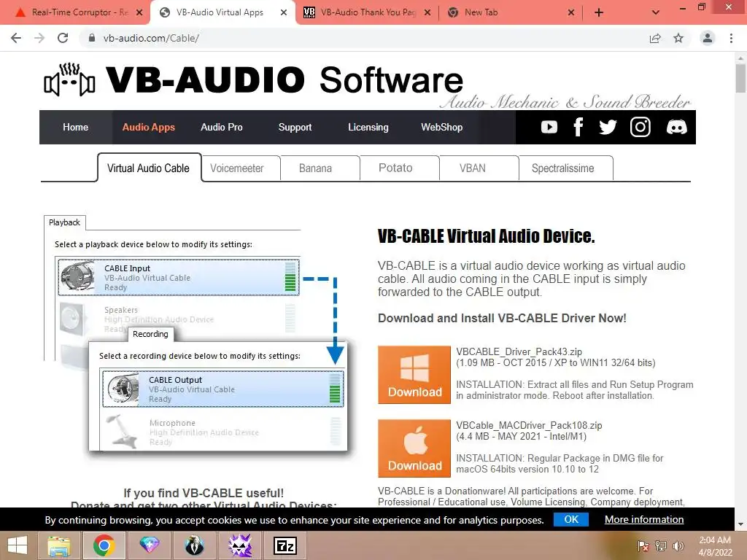Viewport: 747px width, 560px height.
Task: Click the Action Center flag tray icon
Action: tap(643, 546)
